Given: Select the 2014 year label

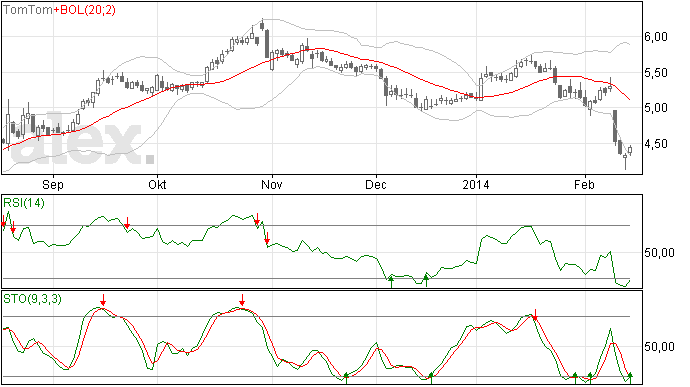Looking at the screenshot, I should (x=476, y=184).
